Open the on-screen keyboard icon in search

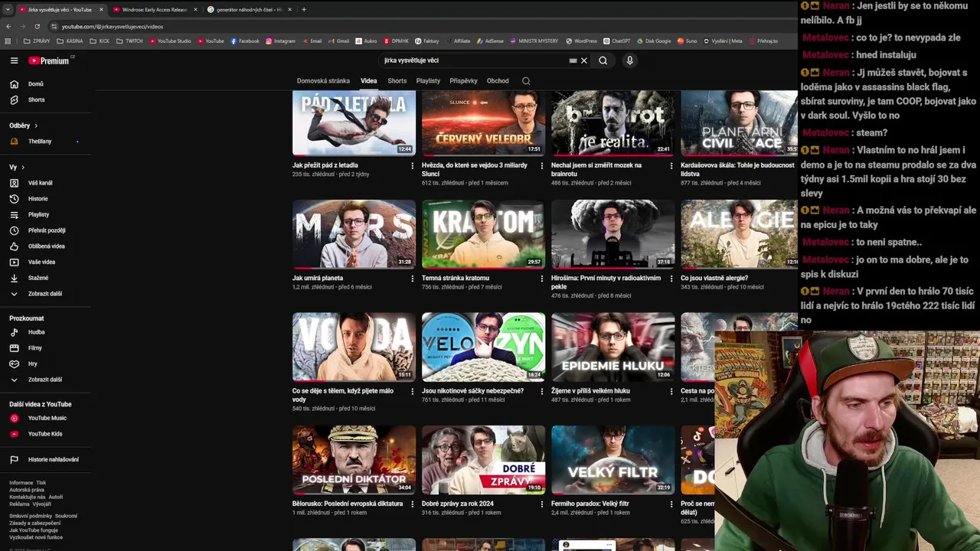pos(573,60)
